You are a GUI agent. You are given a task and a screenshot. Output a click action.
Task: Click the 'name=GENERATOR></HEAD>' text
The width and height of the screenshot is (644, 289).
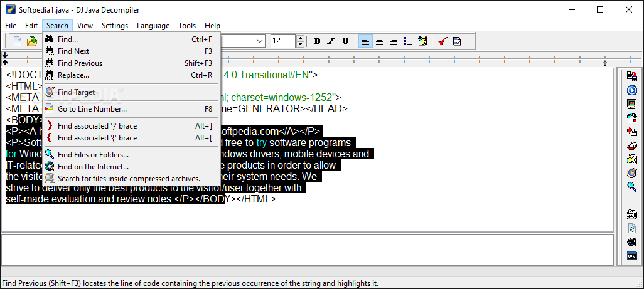[x=284, y=108]
